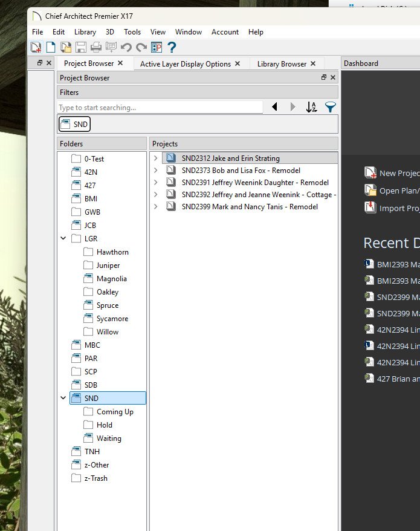Collapse the LGR folder tree node
The width and height of the screenshot is (420, 531).
pos(63,239)
